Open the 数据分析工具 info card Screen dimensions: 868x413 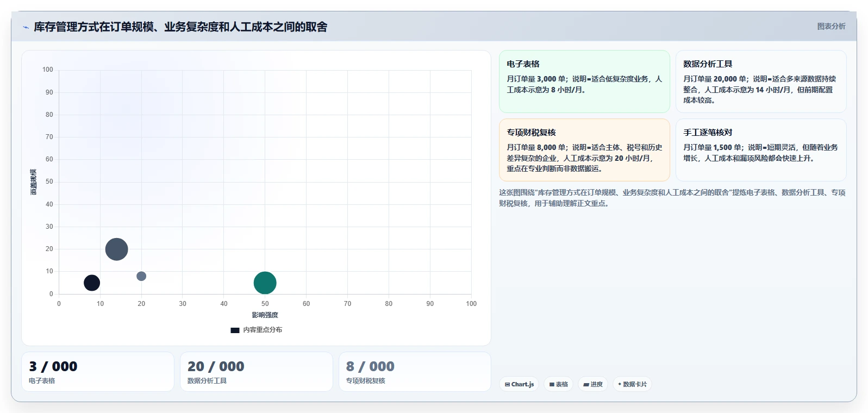point(761,82)
